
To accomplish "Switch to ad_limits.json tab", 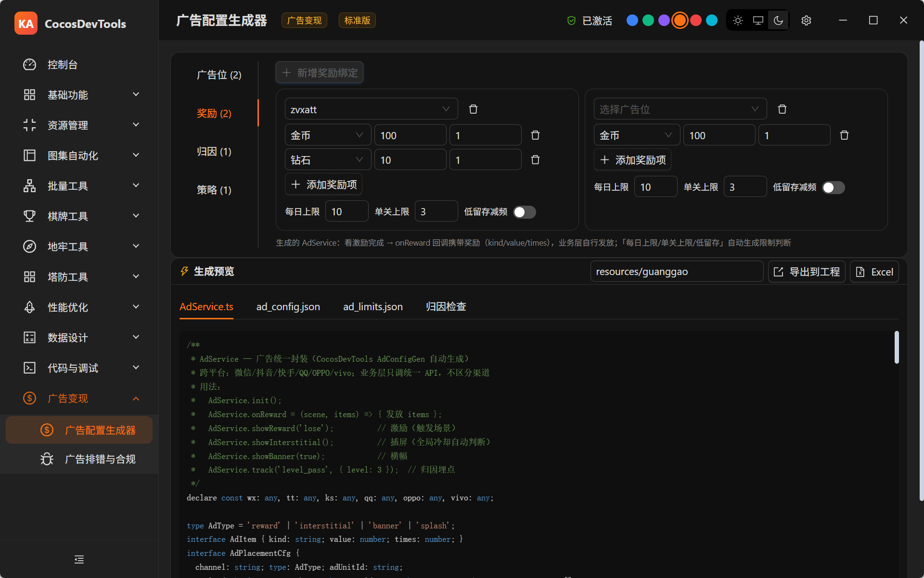I will (x=373, y=306).
